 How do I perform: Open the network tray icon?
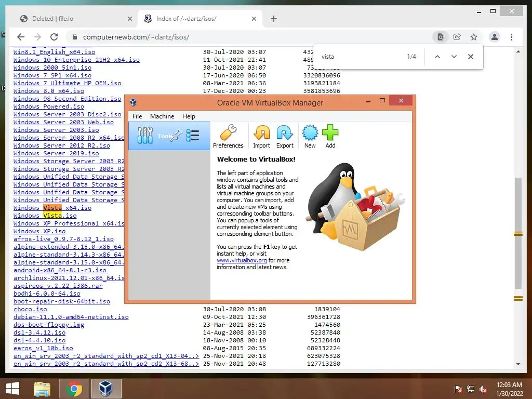point(471,389)
